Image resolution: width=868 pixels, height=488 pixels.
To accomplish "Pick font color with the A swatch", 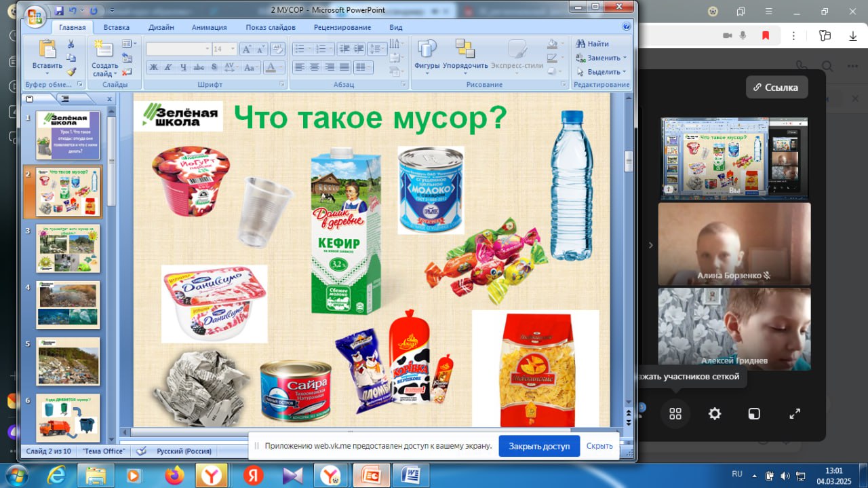I will [273, 67].
